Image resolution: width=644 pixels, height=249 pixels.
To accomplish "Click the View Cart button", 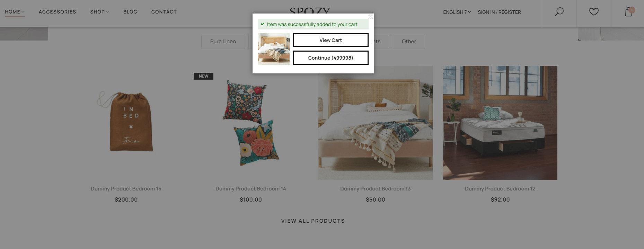I will (330, 40).
